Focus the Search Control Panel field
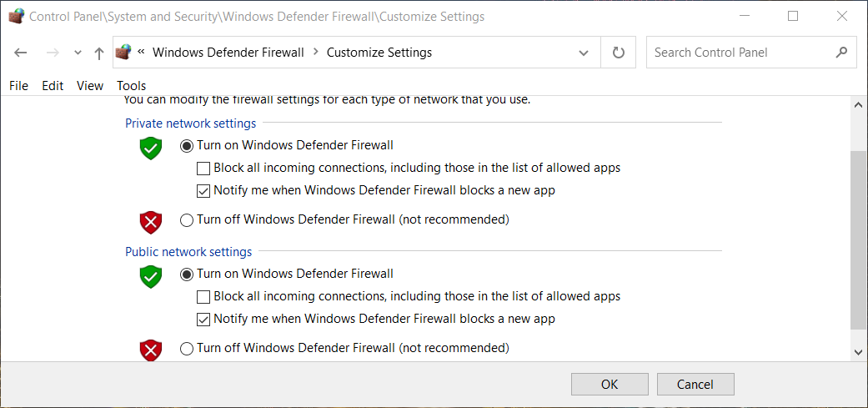This screenshot has height=408, width=868. click(751, 53)
